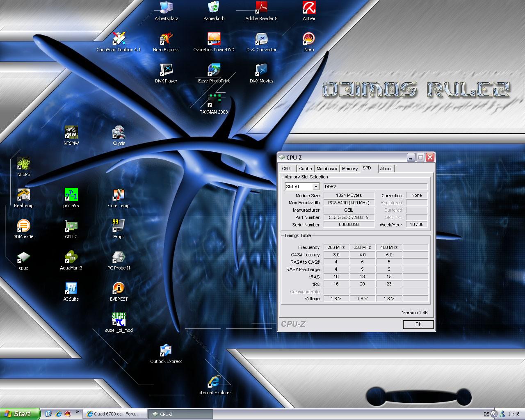Open the DivX Converter shortcut
The image size is (525, 420).
[x=261, y=42]
